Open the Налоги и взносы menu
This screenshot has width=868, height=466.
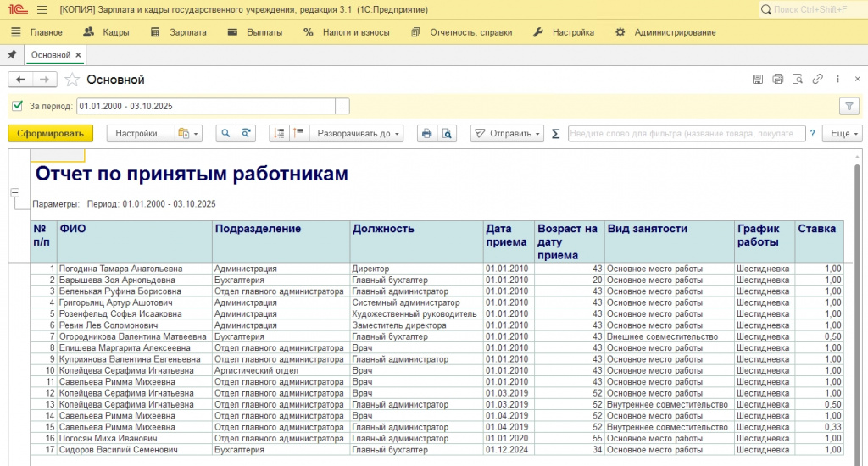347,32
